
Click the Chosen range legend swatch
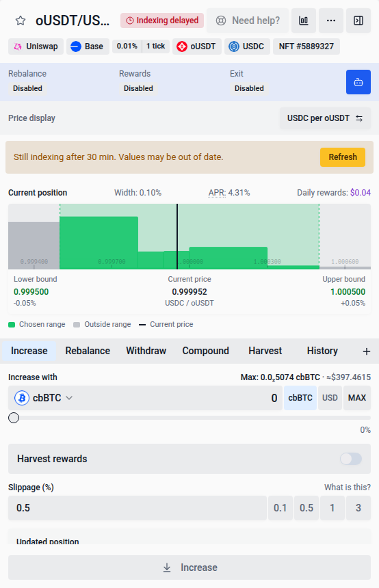(x=12, y=325)
